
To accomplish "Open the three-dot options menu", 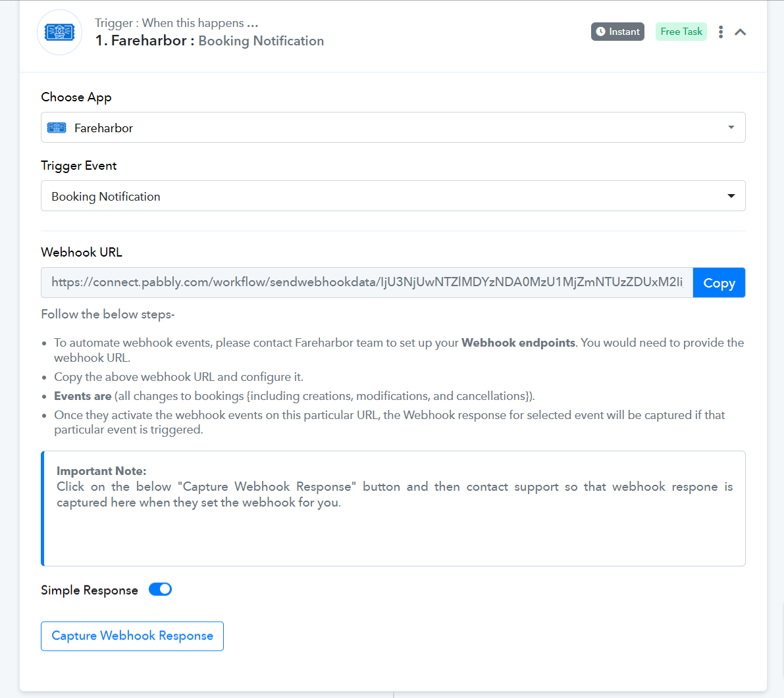I will (721, 32).
